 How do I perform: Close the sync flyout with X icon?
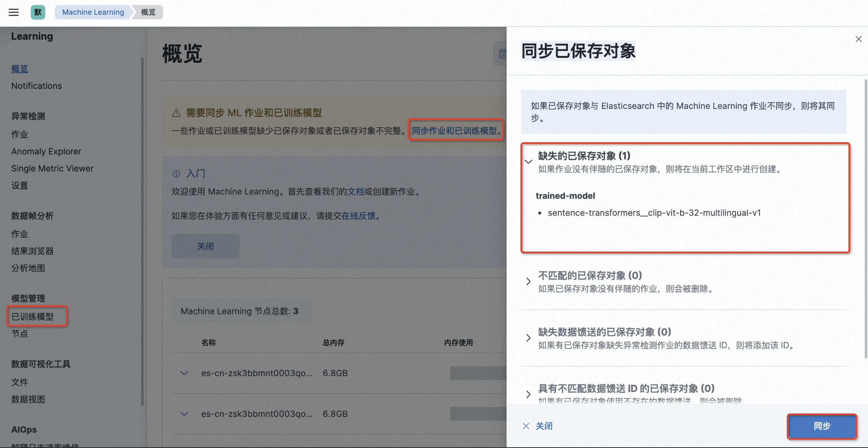click(x=859, y=39)
